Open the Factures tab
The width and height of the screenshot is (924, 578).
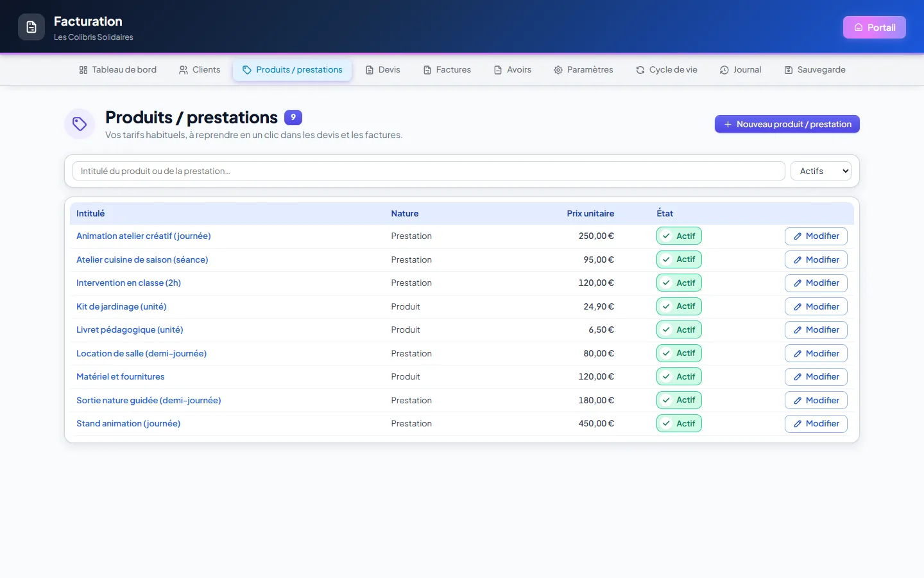pyautogui.click(x=447, y=70)
